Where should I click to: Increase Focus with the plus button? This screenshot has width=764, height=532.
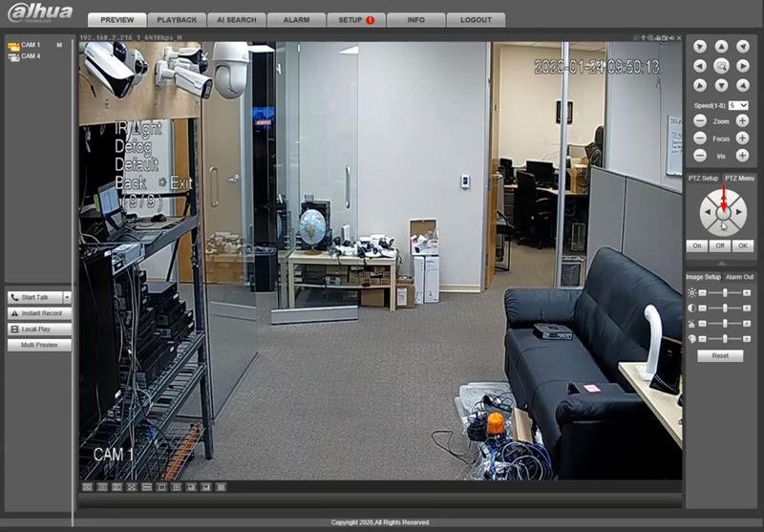point(742,138)
